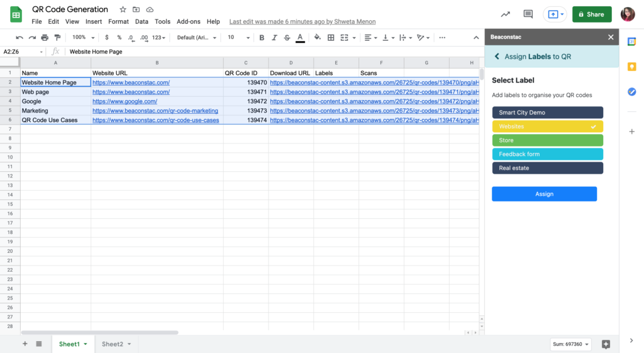The width and height of the screenshot is (644, 353).
Task: Open Google Keep side panel icon
Action: pyautogui.click(x=631, y=67)
